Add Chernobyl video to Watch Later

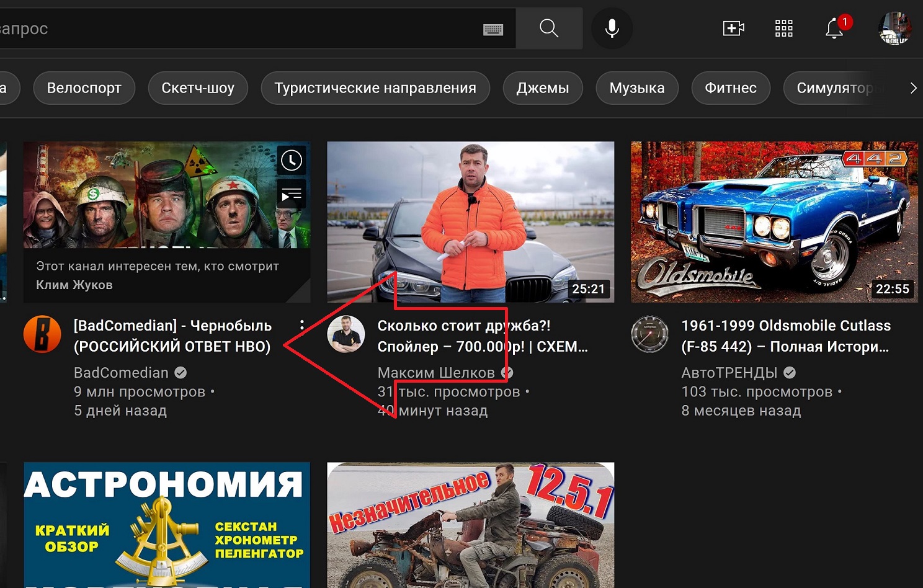(x=292, y=161)
